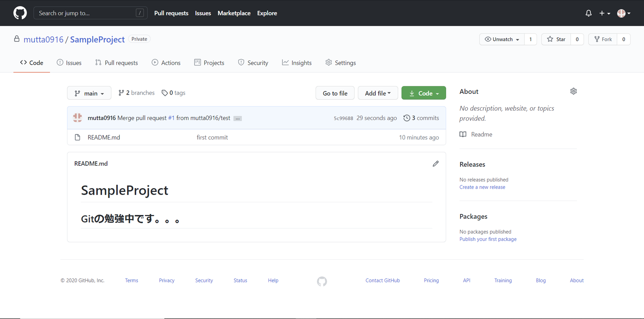644x319 pixels.
Task: View the 0 tags list
Action: click(173, 93)
